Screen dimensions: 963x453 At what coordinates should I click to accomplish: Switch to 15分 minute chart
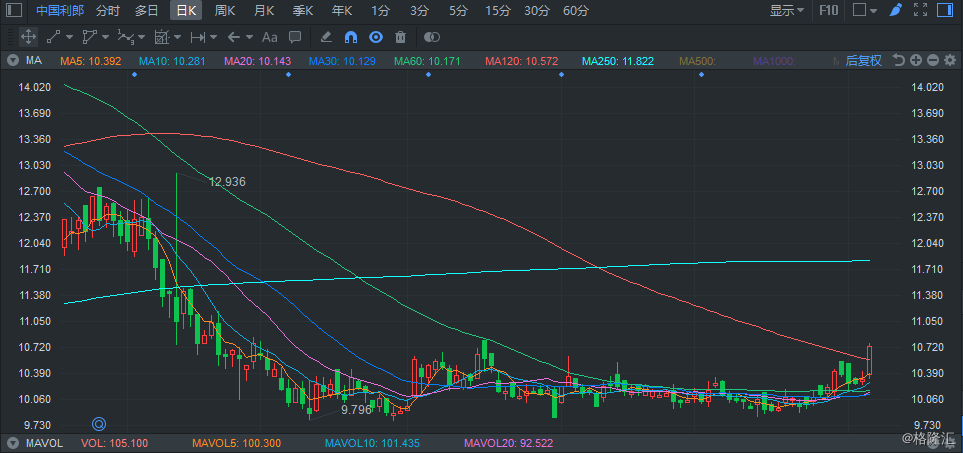(497, 10)
